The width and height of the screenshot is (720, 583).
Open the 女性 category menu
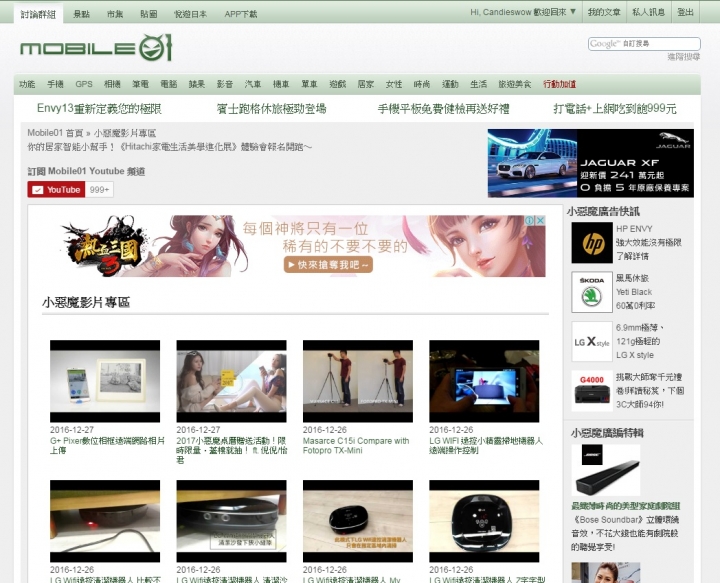[394, 84]
